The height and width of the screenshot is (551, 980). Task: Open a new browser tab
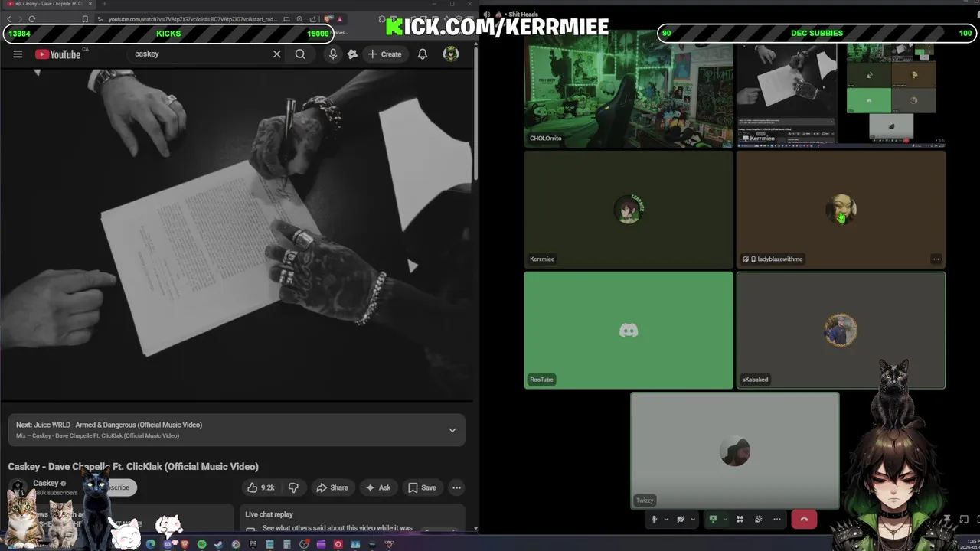pyautogui.click(x=104, y=4)
